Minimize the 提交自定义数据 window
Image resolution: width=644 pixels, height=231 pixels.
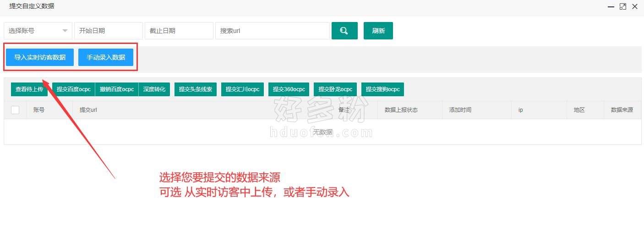(611, 6)
